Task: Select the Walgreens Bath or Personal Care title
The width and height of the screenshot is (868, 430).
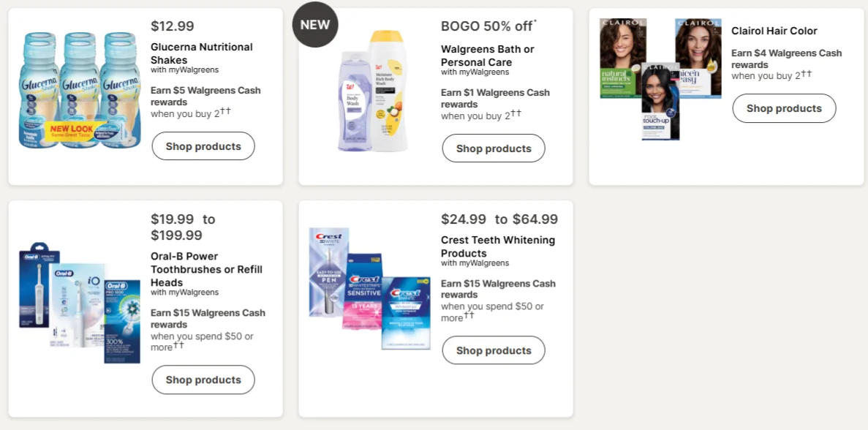Action: tap(487, 56)
